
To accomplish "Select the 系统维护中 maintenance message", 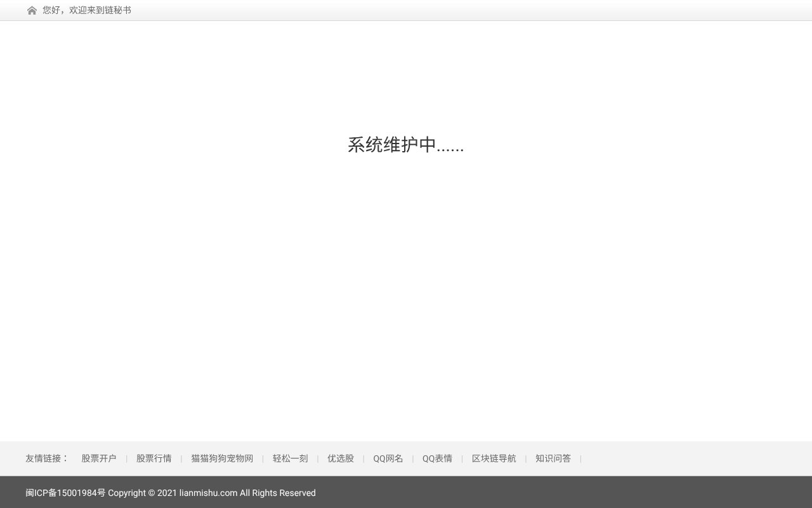I will click(406, 145).
